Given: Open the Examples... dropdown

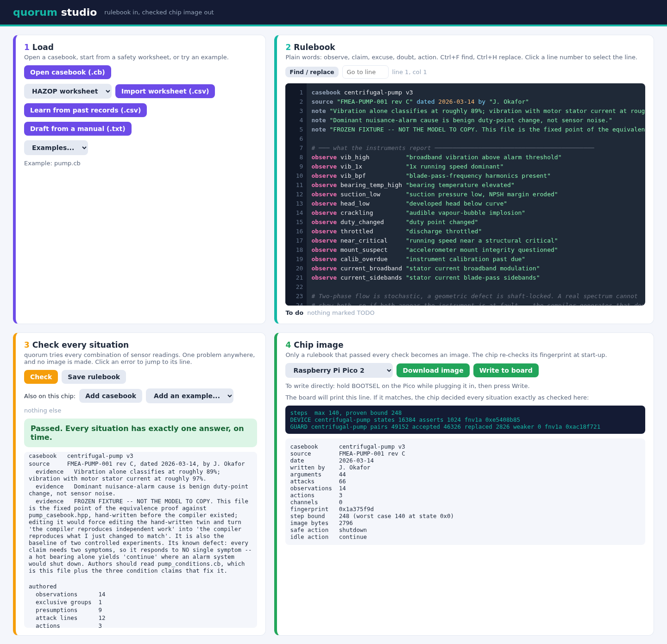Looking at the screenshot, I should point(56,148).
